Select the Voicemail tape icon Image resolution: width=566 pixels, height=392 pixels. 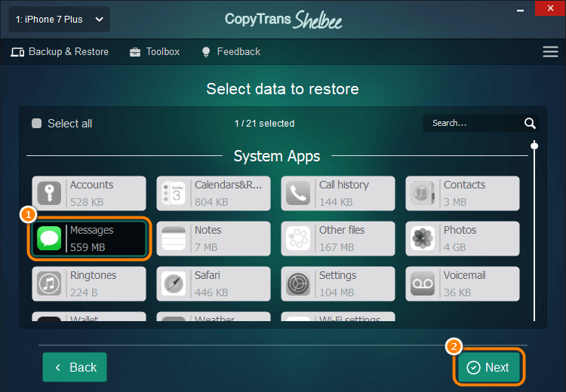[x=423, y=283]
